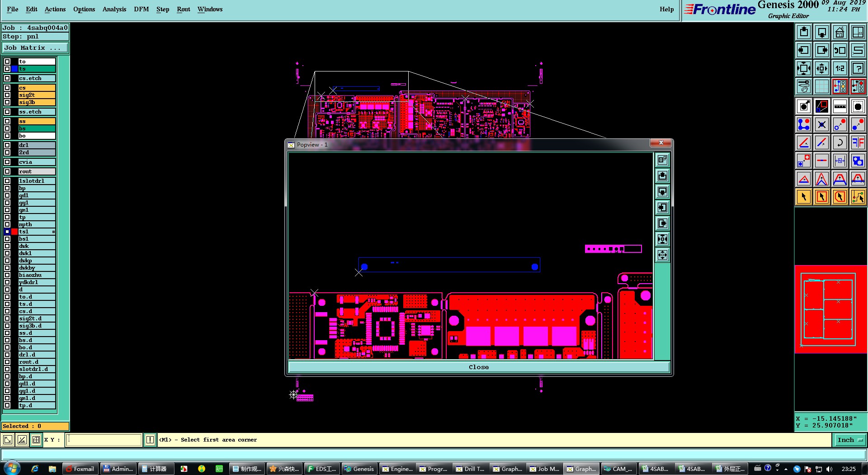Toggle the 'biaozhu' layer checkbox
Viewport: 868px width, 475px height.
(7, 275)
